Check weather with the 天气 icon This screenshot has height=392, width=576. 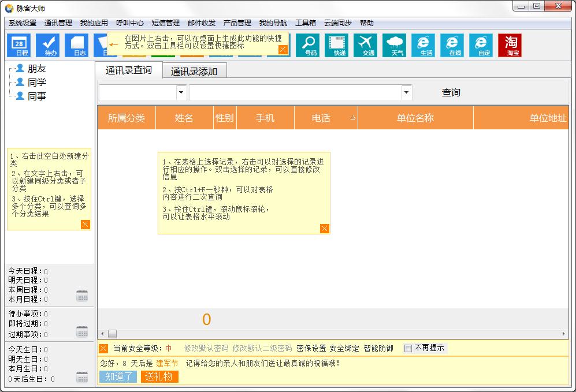click(394, 45)
